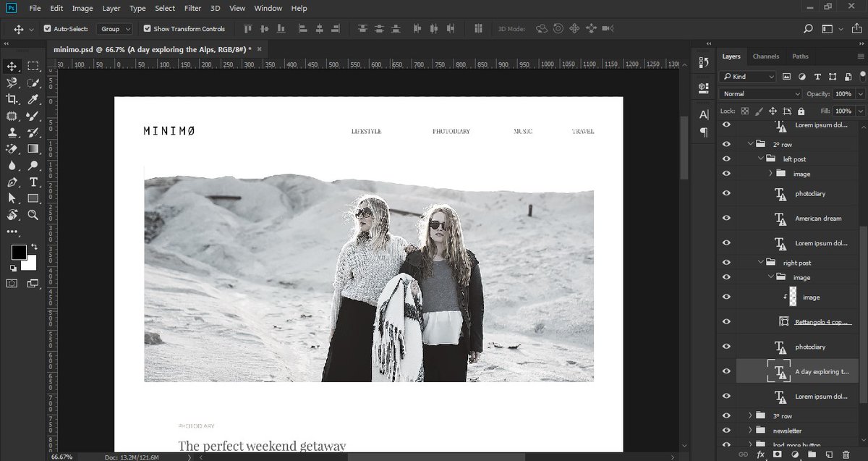Create a new group folder

[811, 454]
